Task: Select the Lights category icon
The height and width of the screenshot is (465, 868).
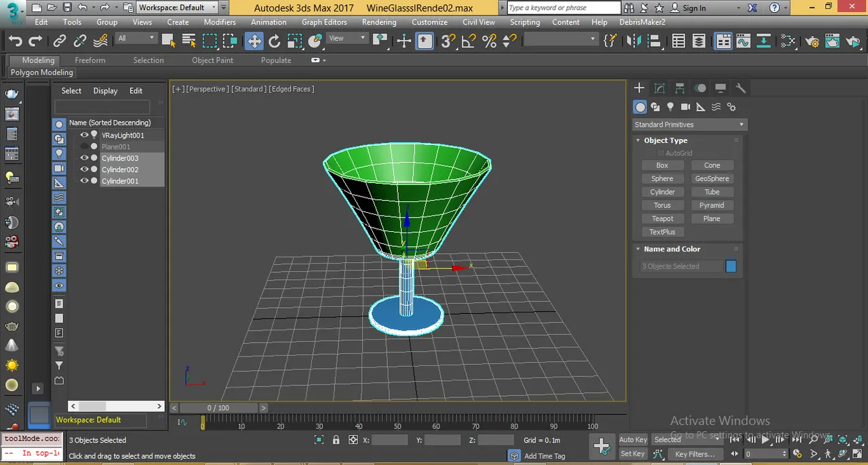Action: coord(671,107)
